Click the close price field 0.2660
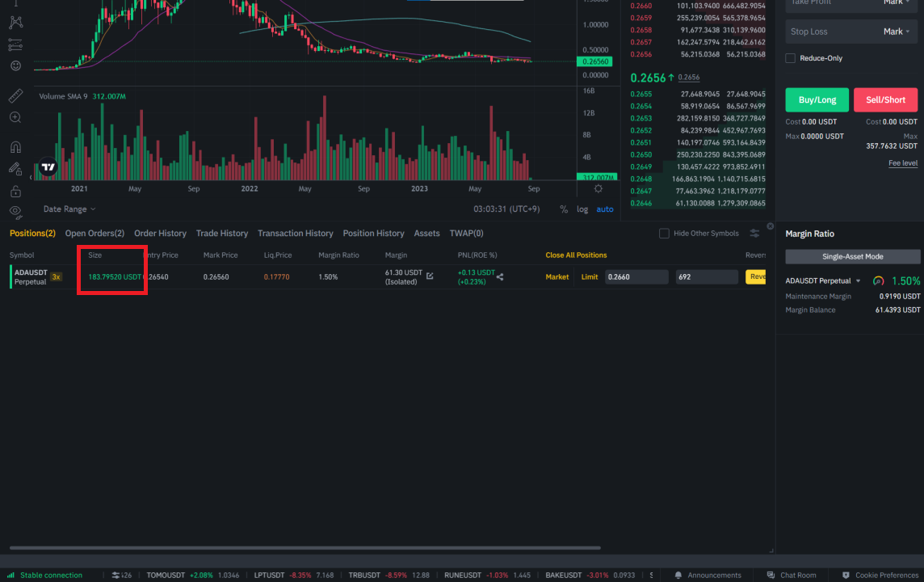Viewport: 924px width, 582px height. coord(636,277)
